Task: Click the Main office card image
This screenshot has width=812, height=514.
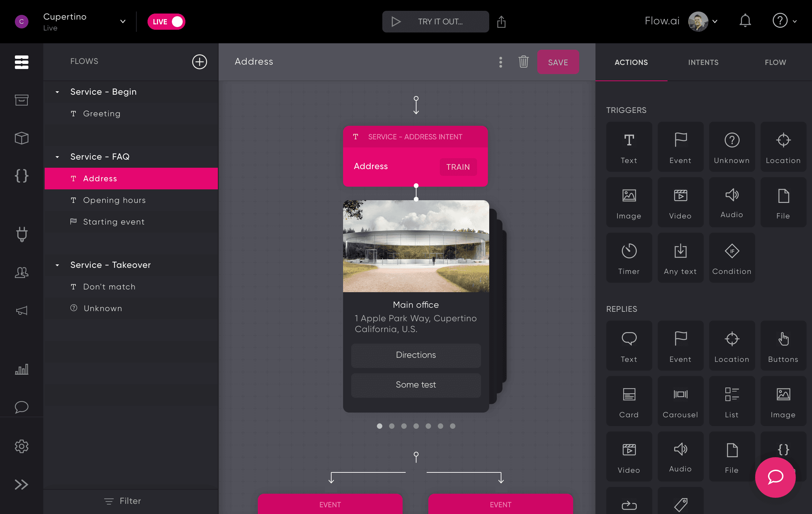Action: tap(416, 246)
